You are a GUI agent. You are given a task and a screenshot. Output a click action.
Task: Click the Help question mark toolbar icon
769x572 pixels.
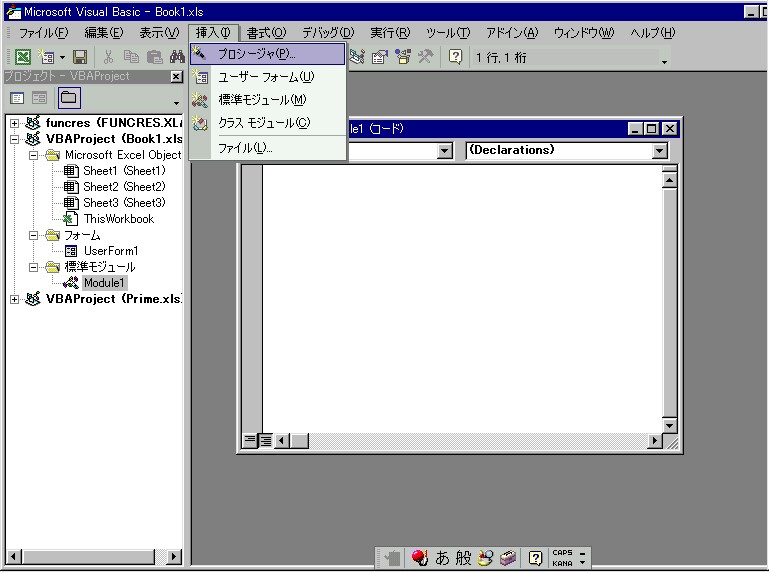[456, 57]
